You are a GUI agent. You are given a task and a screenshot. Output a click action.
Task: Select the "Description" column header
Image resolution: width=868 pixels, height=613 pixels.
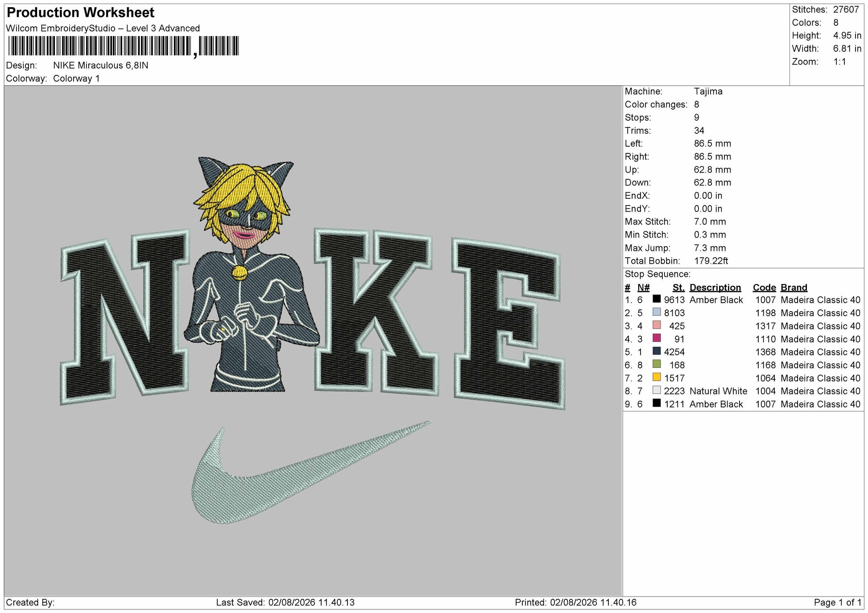715,288
